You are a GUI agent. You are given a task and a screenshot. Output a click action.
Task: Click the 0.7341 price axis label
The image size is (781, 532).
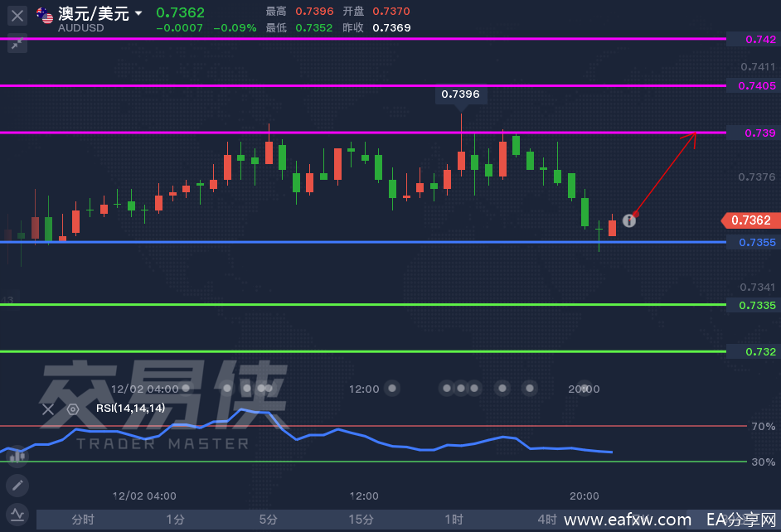[758, 288]
